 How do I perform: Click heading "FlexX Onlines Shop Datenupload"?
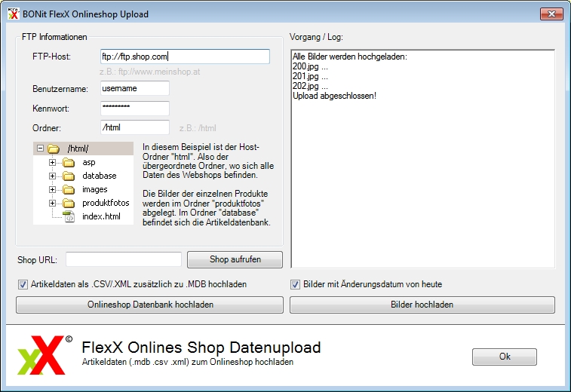click(201, 348)
